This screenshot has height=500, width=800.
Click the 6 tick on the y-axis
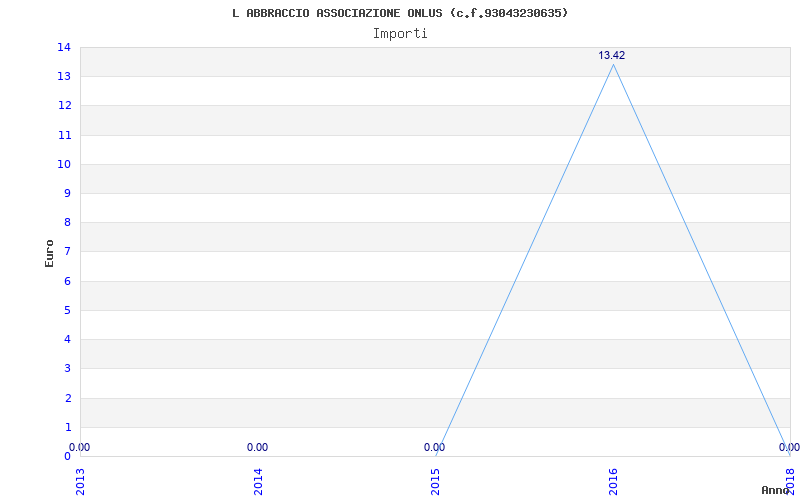68,281
